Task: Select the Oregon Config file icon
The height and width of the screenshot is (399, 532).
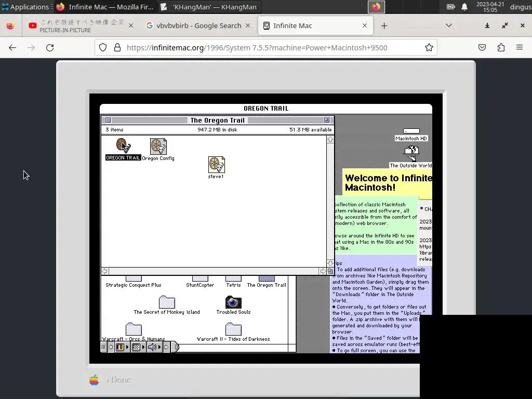Action: tap(158, 146)
